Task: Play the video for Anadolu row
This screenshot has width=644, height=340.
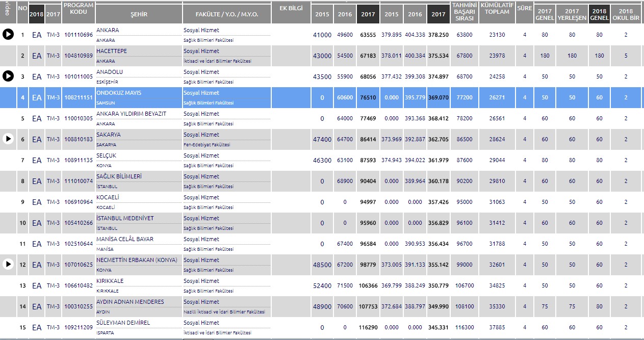Action: click(x=8, y=76)
